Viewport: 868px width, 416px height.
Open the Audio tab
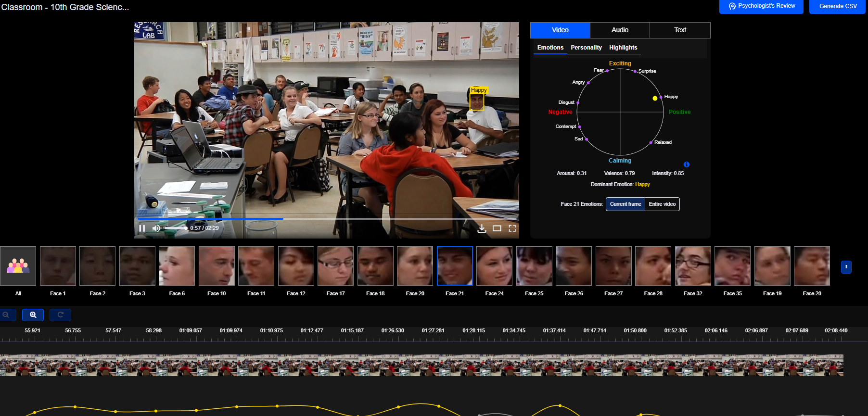pos(620,30)
